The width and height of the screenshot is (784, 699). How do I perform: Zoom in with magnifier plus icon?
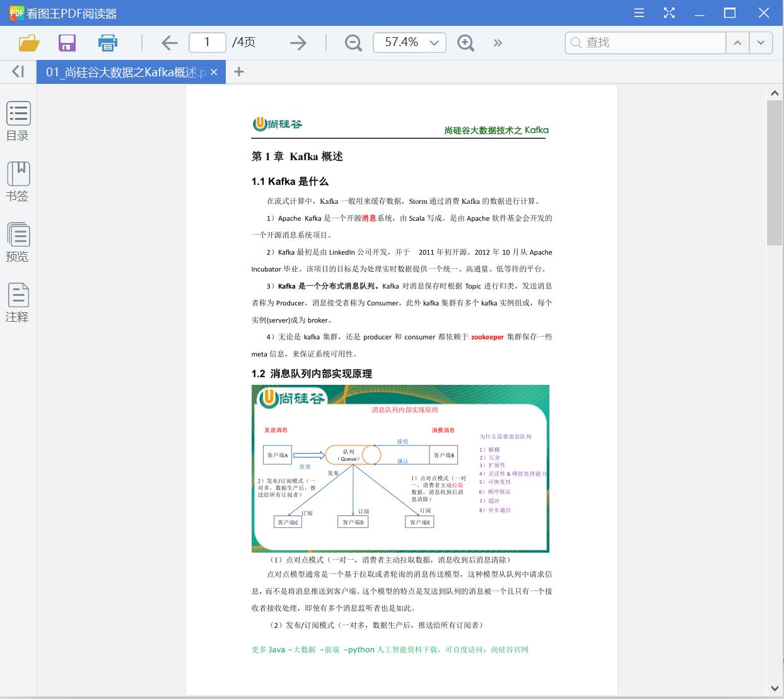pos(465,43)
